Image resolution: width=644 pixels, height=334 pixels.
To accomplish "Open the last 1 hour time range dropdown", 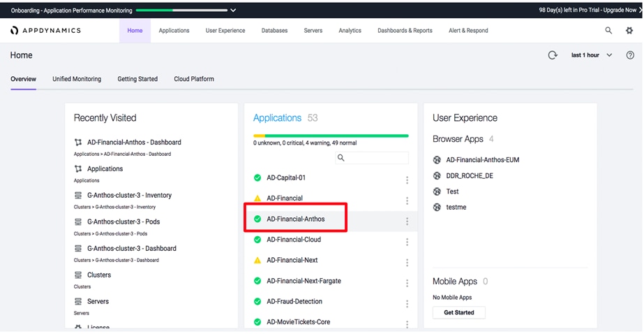I will 592,55.
